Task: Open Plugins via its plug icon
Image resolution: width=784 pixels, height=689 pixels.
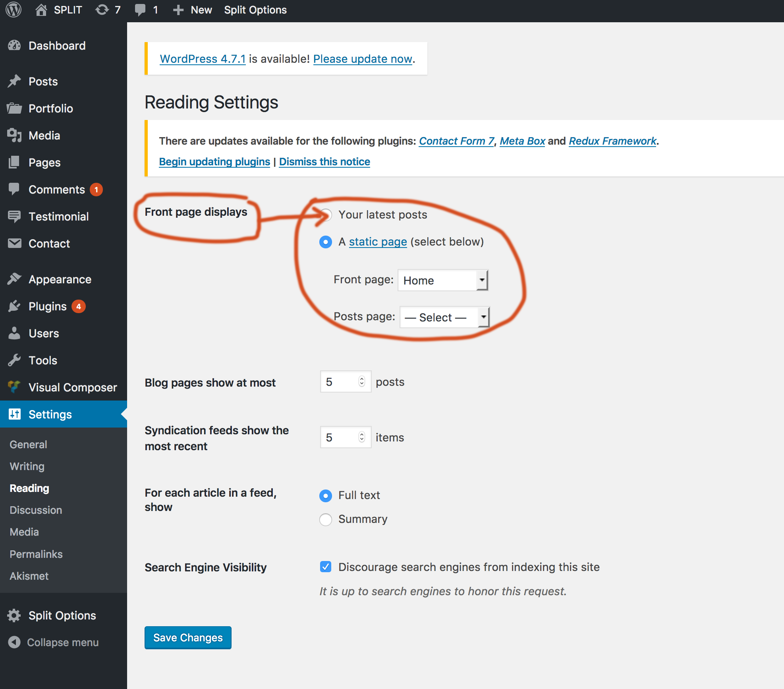Action: pyautogui.click(x=14, y=306)
